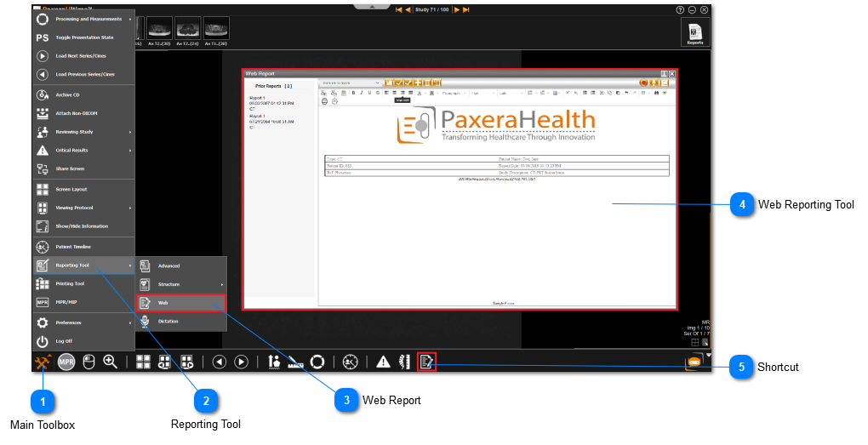
Task: Choose Dictation reporting option
Action: (x=181, y=322)
